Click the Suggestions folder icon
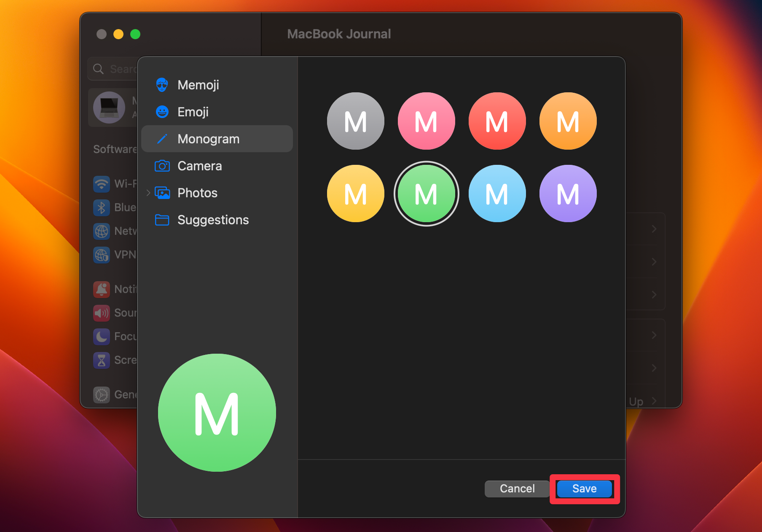This screenshot has width=762, height=532. pos(162,220)
